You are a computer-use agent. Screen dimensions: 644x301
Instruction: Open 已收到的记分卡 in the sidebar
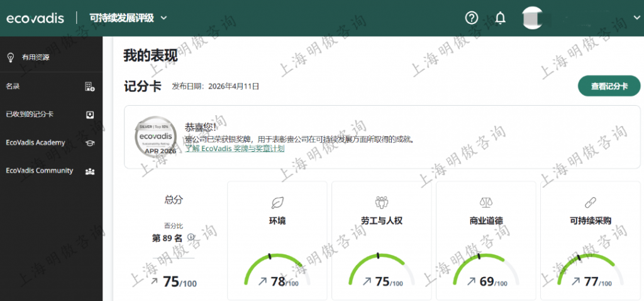pyautogui.click(x=30, y=115)
